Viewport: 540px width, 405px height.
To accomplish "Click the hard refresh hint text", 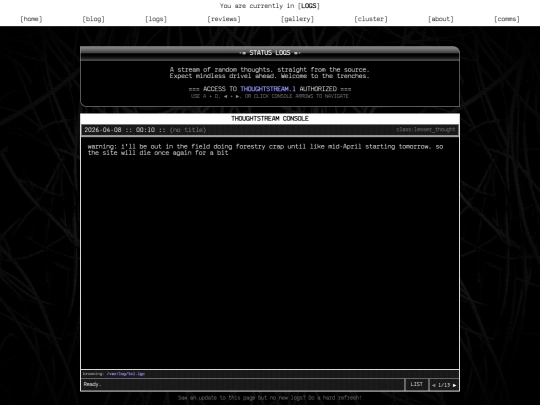I will 270,398.
